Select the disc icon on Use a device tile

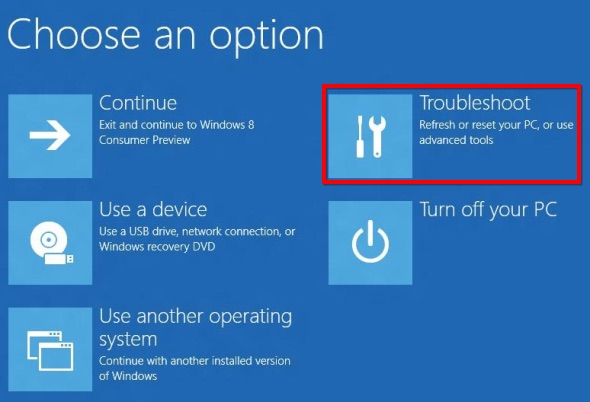50,242
